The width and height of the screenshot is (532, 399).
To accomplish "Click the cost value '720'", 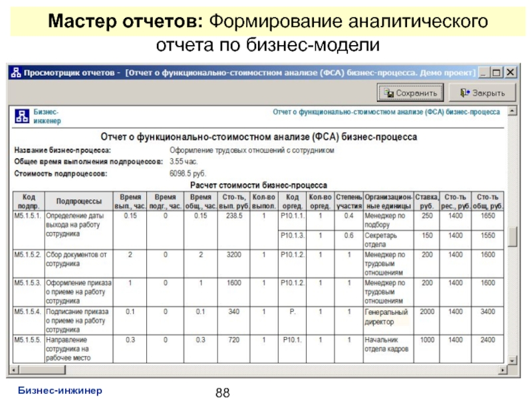I will (x=234, y=340).
